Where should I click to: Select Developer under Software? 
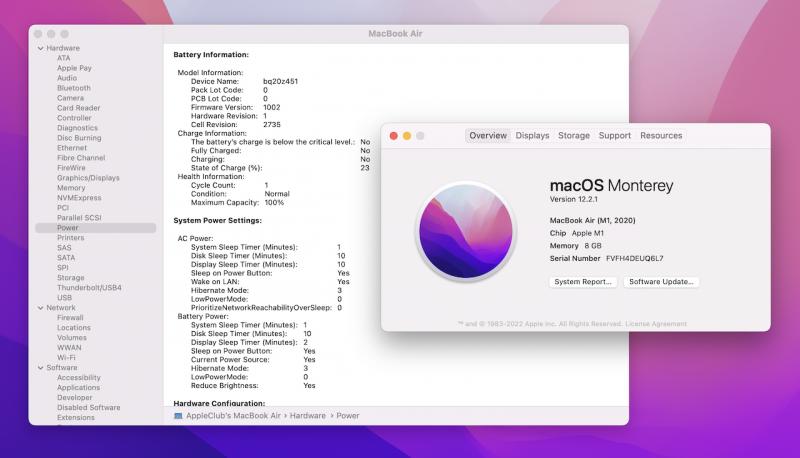(x=74, y=398)
